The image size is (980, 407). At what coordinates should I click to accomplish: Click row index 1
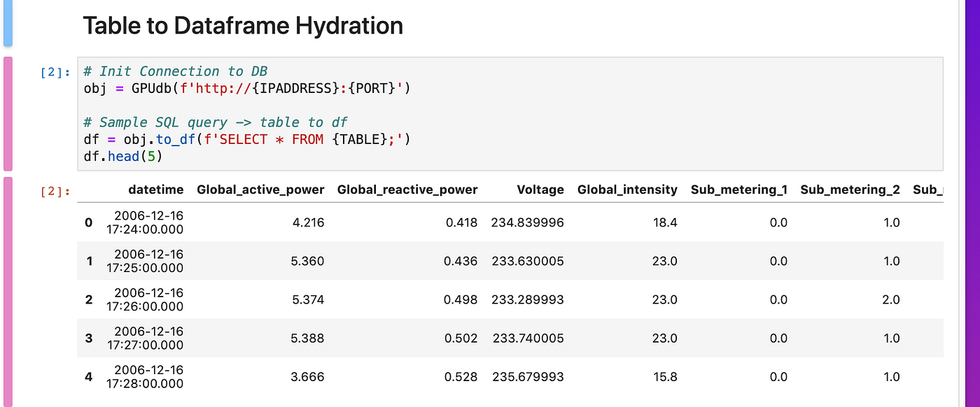(x=89, y=261)
